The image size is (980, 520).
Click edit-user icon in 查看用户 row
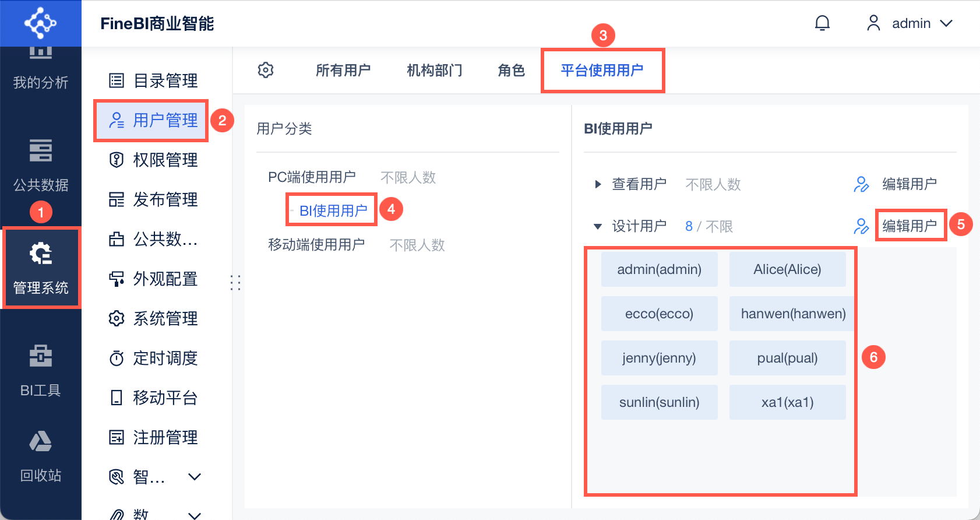click(x=861, y=184)
